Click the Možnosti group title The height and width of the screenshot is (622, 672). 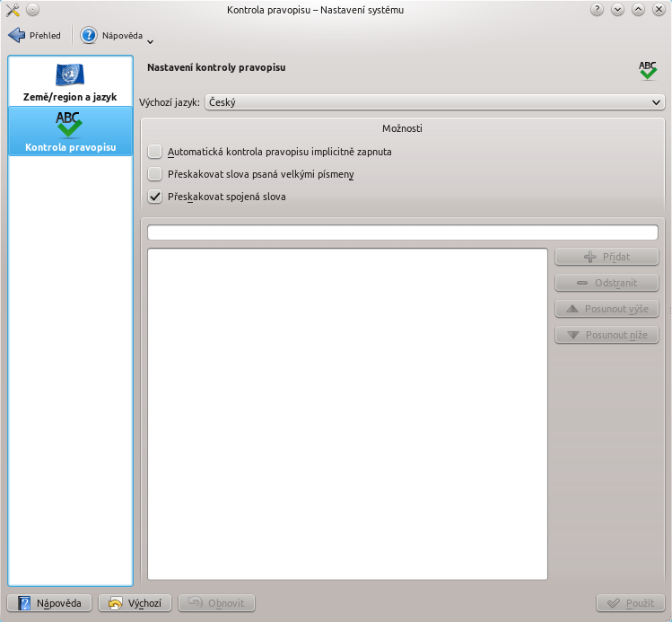point(402,128)
